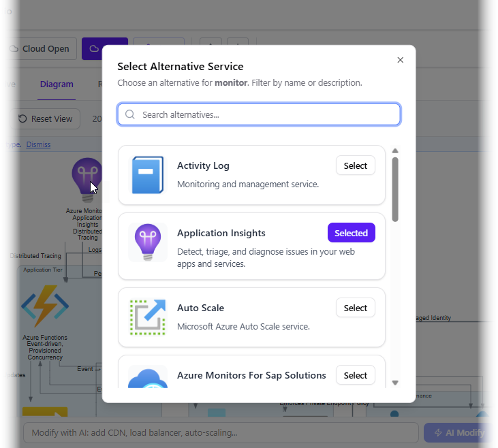This screenshot has width=498, height=448.
Task: Click the Dismiss link
Action: point(38,144)
